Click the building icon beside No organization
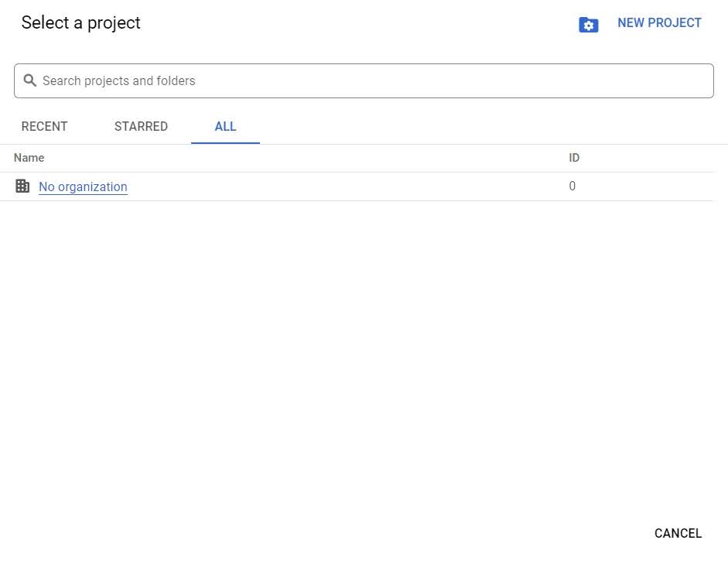728x564 pixels. click(22, 186)
